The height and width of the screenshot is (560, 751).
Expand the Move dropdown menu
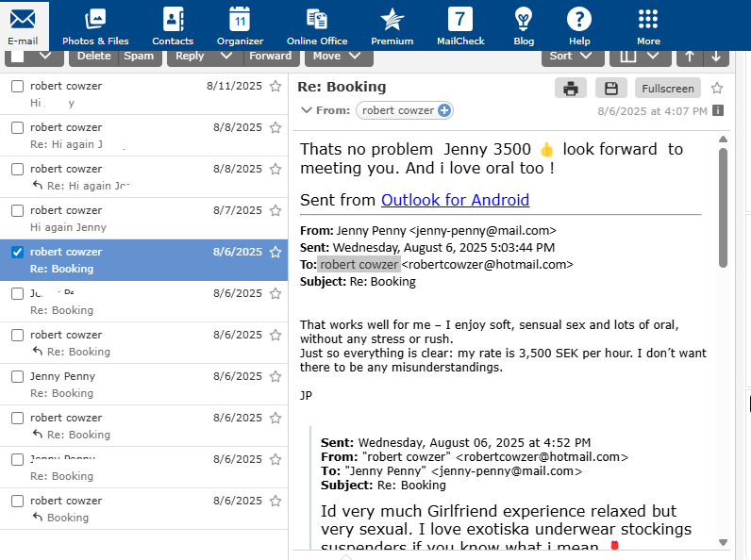click(x=338, y=56)
